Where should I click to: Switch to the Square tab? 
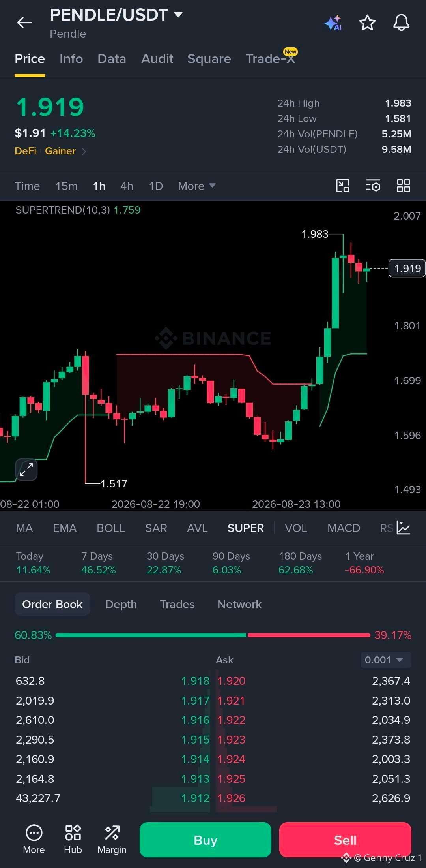[209, 59]
